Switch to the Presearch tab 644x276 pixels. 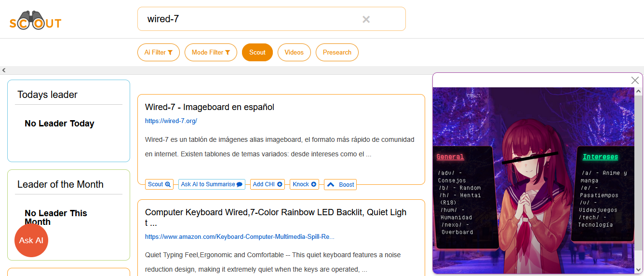337,53
